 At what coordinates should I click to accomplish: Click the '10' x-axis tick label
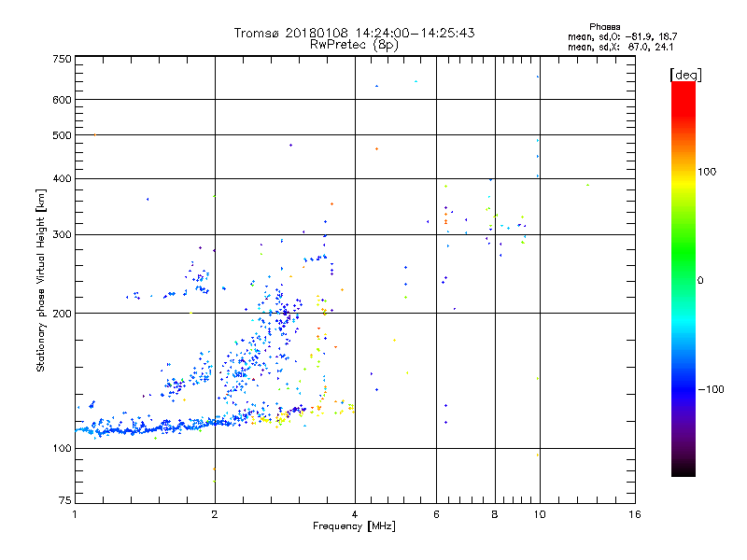click(540, 514)
